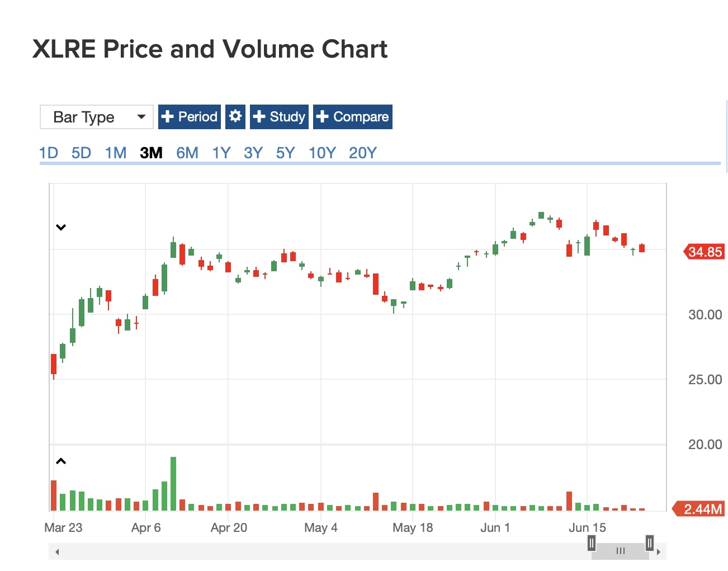
Task: Click the Period button
Action: (x=190, y=116)
